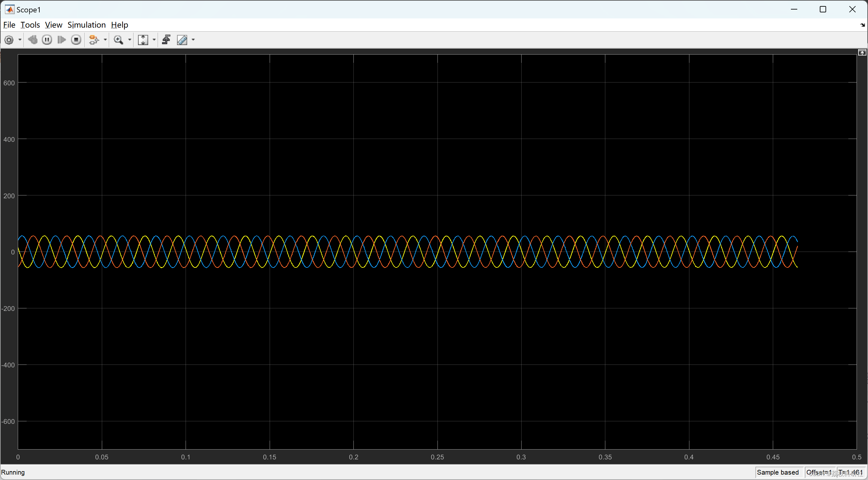This screenshot has height=480, width=868.
Task: Open the measurements dropdown arrow
Action: click(193, 40)
